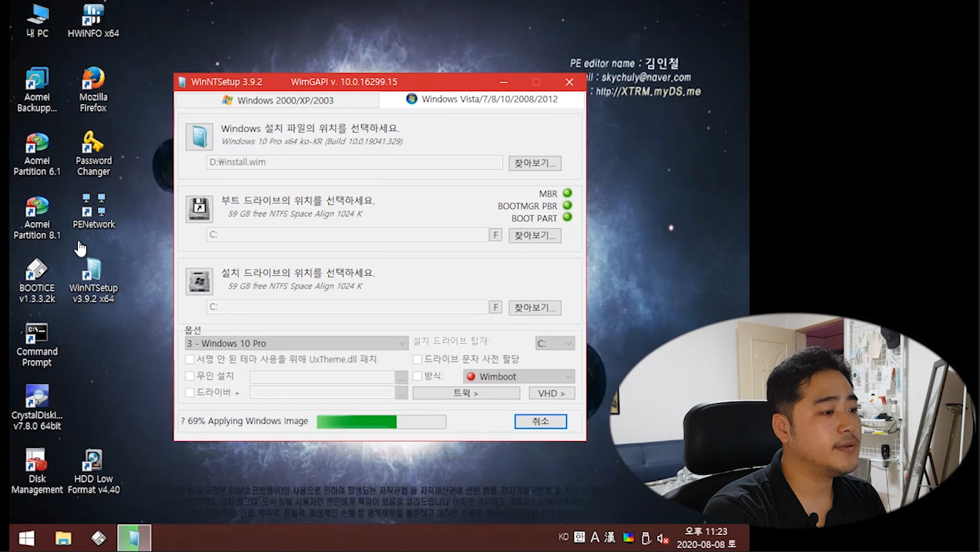Switch to the Windows 2000/XP/2003 tab
980x552 pixels.
277,100
